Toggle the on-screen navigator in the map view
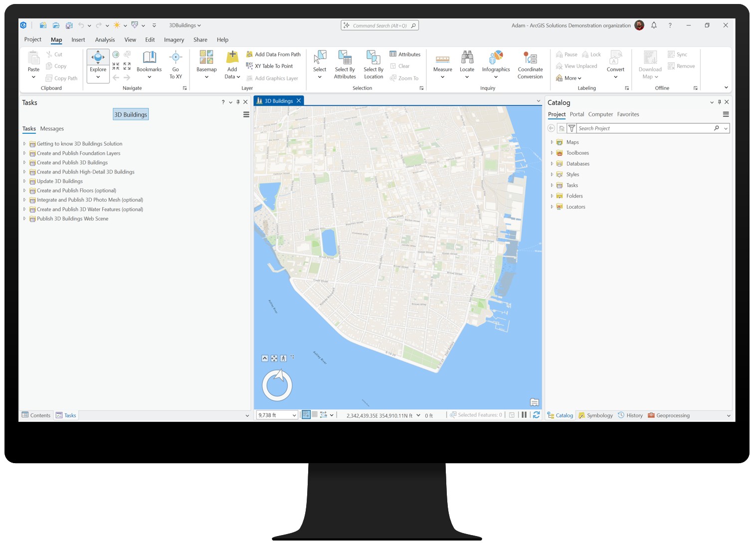This screenshot has width=756, height=545. pos(265,358)
